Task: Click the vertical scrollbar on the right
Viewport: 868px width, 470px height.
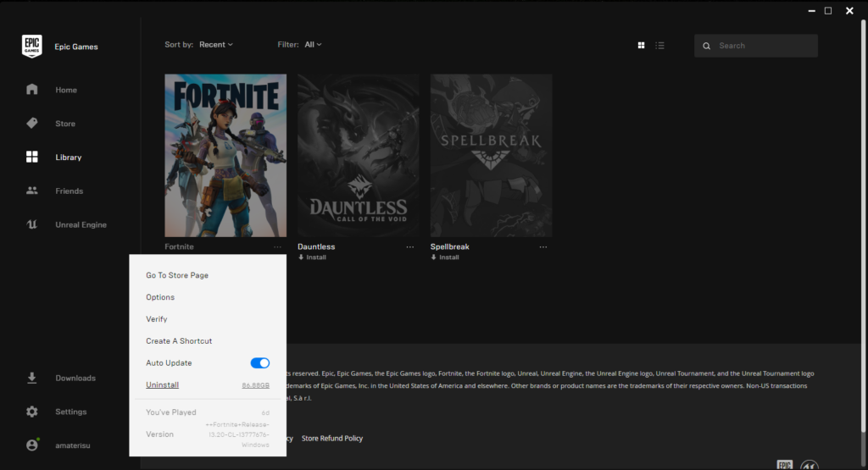Action: (863, 227)
